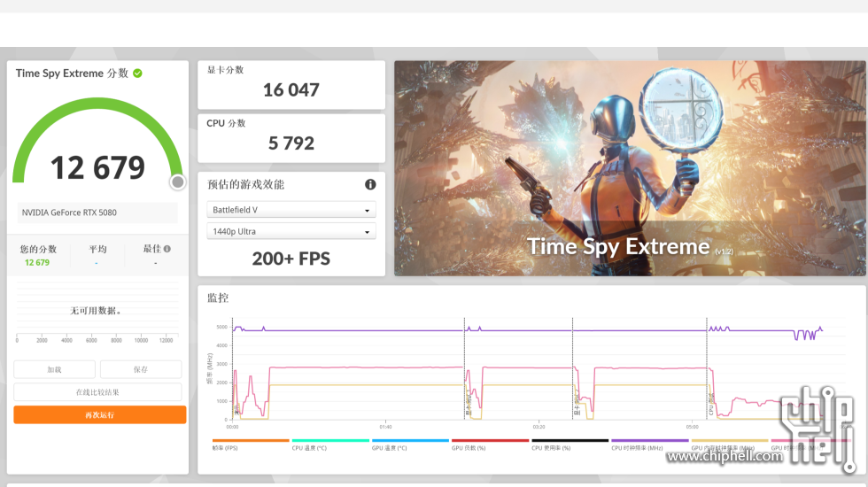Toggle the yellow GPU 内存时钟频率 legend swatch

[730, 441]
